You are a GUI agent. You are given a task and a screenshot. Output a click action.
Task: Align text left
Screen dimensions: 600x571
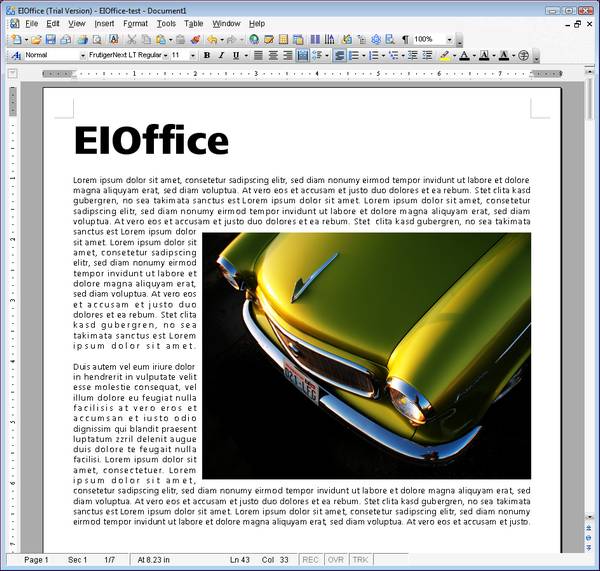pyautogui.click(x=258, y=55)
